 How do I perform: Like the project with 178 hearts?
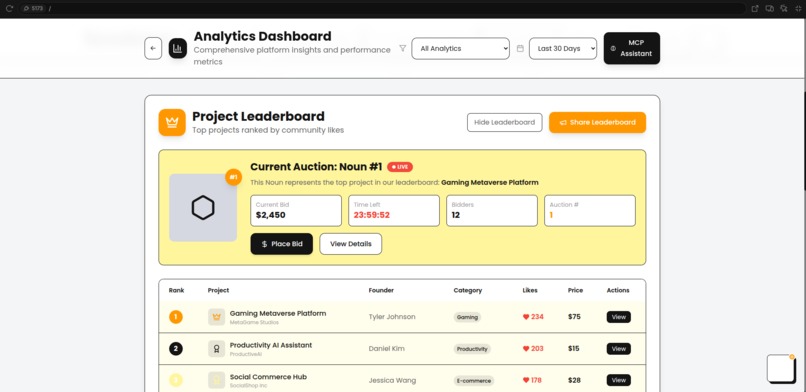click(x=533, y=381)
